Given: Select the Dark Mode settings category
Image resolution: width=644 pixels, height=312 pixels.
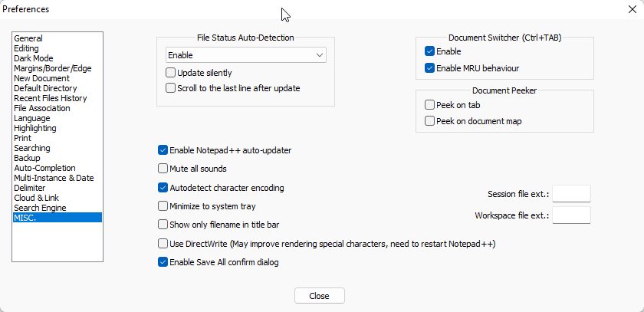Looking at the screenshot, I should coord(33,58).
